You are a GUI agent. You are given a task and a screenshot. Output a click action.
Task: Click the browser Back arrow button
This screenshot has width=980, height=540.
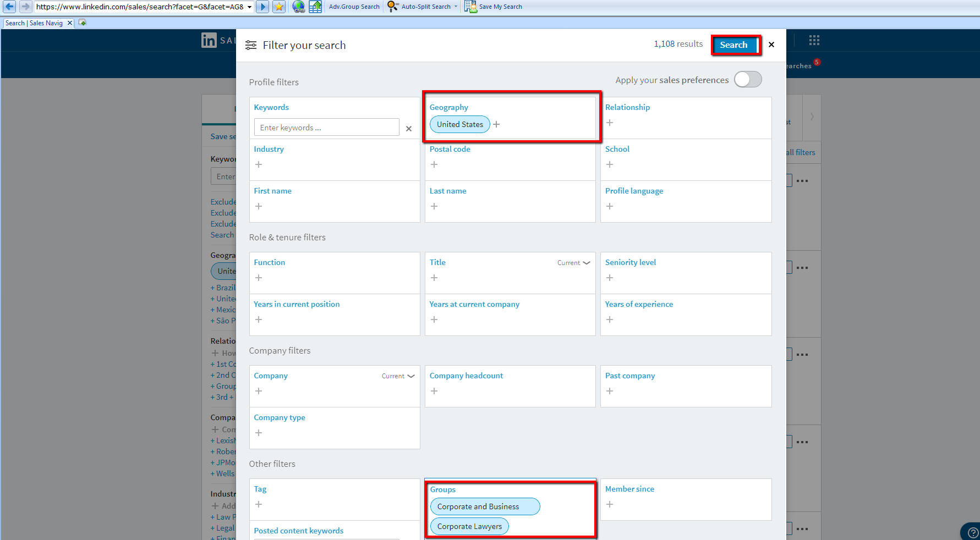click(x=9, y=7)
